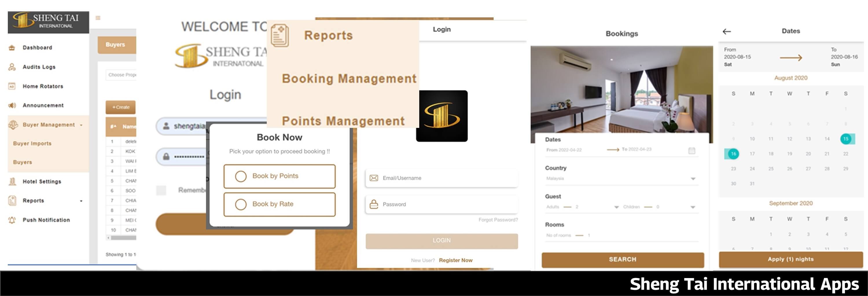
Task: Tick the Remember me checkbox
Action: click(x=161, y=190)
